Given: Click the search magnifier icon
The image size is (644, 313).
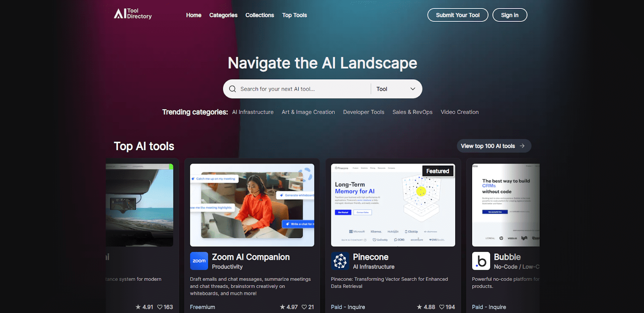Looking at the screenshot, I should (232, 89).
